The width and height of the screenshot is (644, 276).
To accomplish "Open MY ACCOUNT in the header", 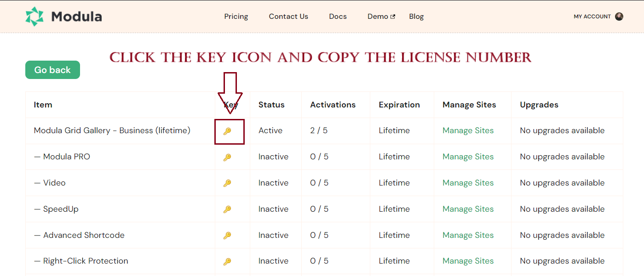I will click(x=592, y=17).
